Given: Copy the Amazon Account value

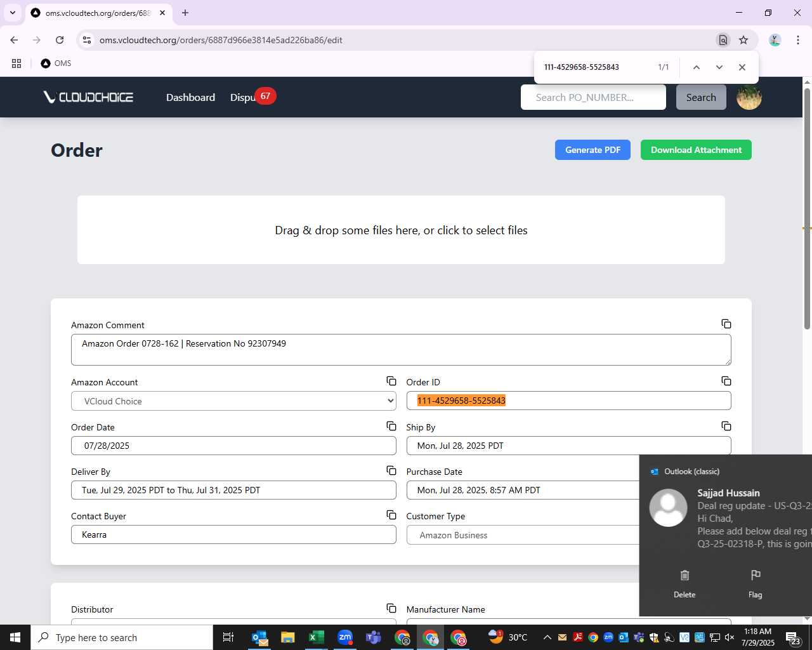Looking at the screenshot, I should click(391, 381).
